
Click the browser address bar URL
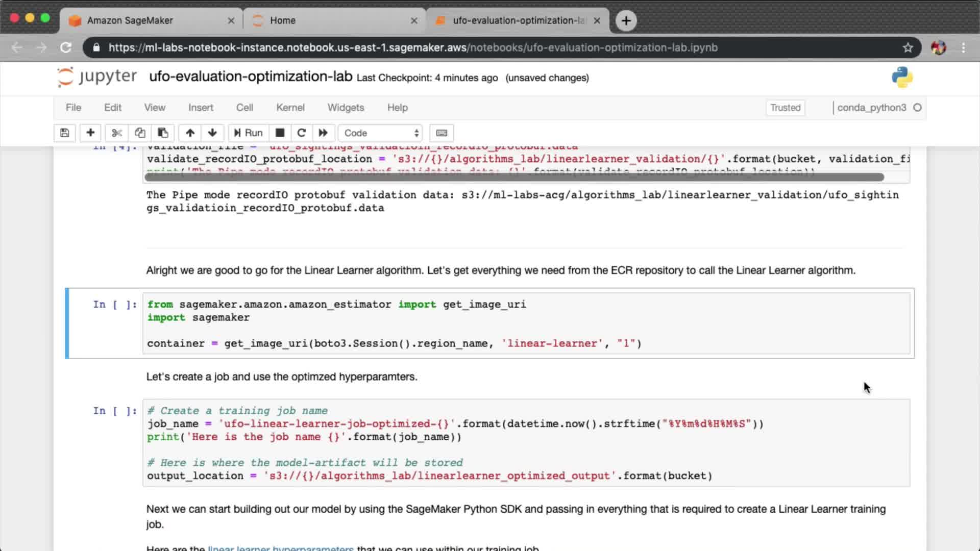tap(412, 47)
